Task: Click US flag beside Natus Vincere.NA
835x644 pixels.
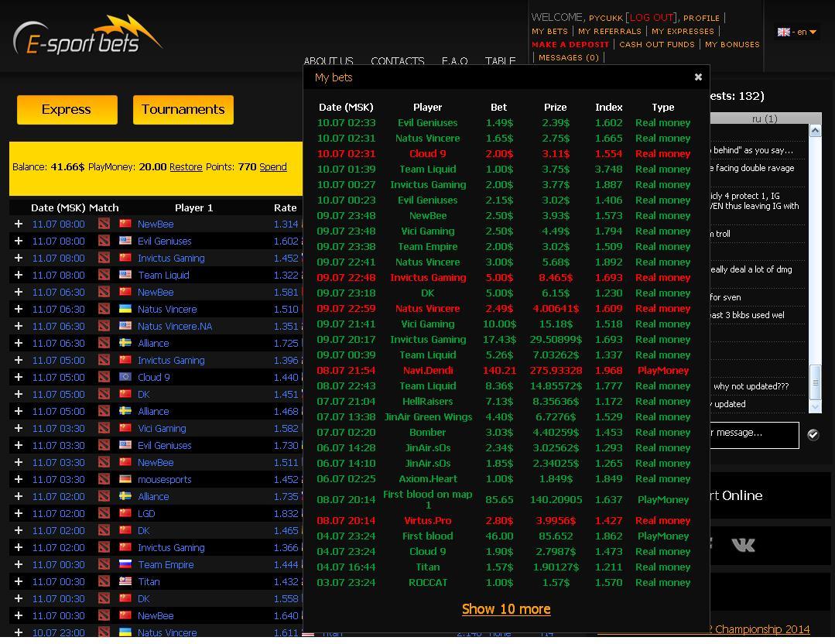Action: tap(125, 326)
